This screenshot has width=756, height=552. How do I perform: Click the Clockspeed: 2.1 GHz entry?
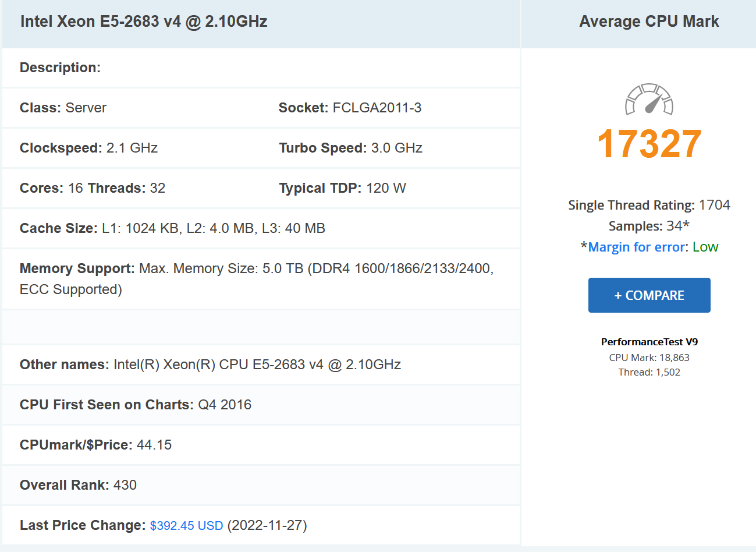[x=88, y=148]
